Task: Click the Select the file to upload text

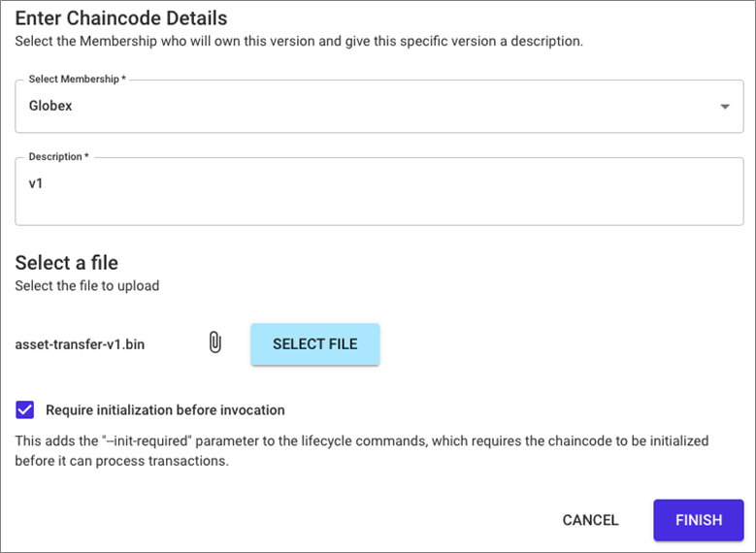Action: (x=87, y=286)
